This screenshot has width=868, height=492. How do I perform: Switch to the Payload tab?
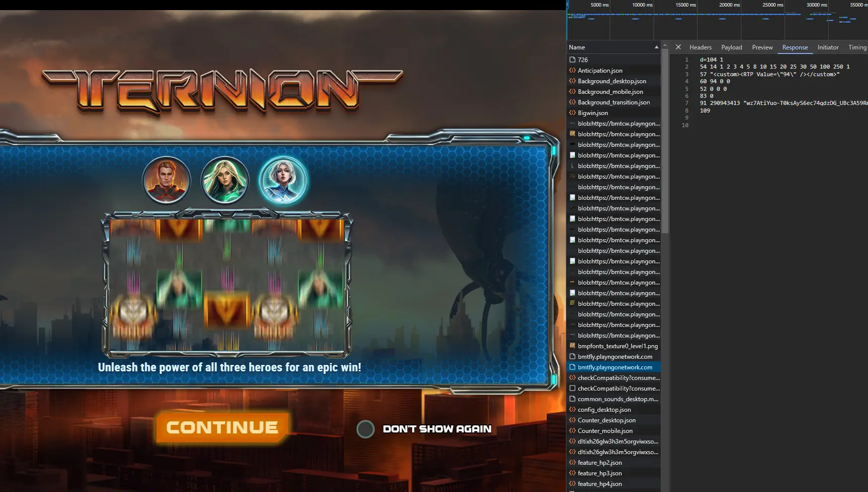click(731, 47)
